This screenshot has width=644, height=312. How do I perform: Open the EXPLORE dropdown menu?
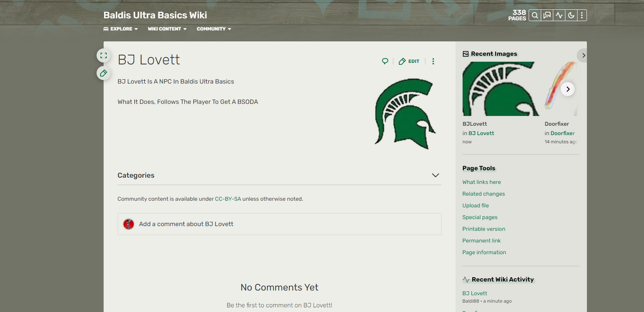click(120, 29)
